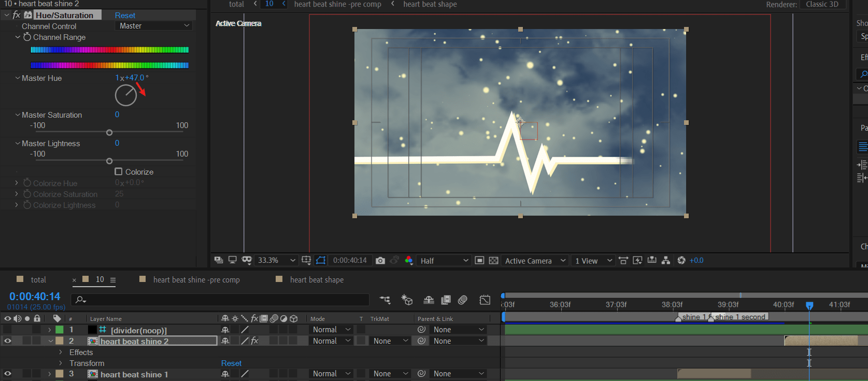This screenshot has width=868, height=381.
Task: Open the Show Channel RGB color icon
Action: click(409, 260)
